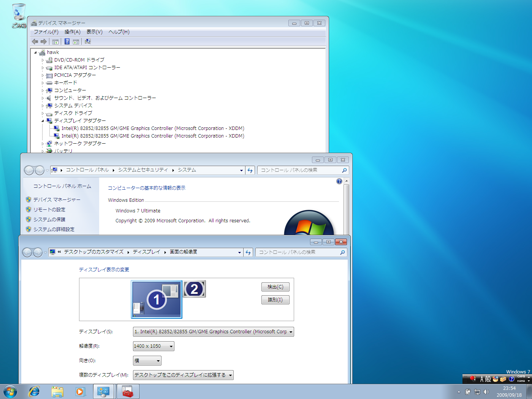
Task: Click refresh icon beside System window address bar
Action: coord(250,170)
